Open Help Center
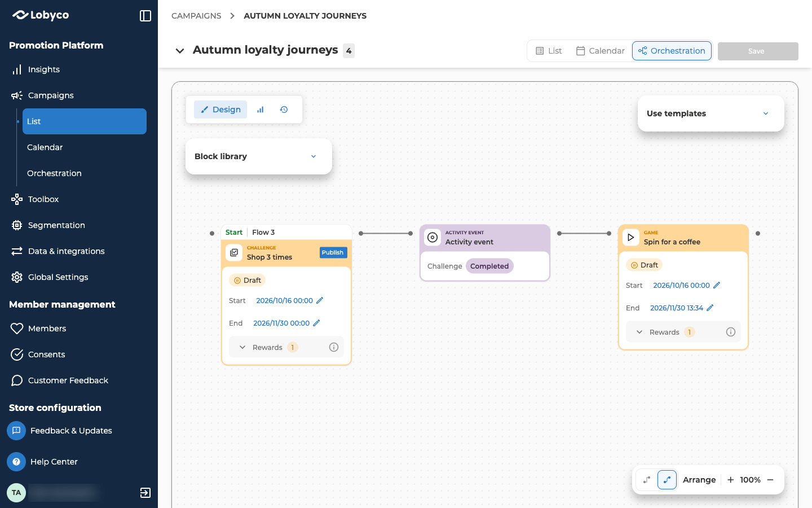 54,462
